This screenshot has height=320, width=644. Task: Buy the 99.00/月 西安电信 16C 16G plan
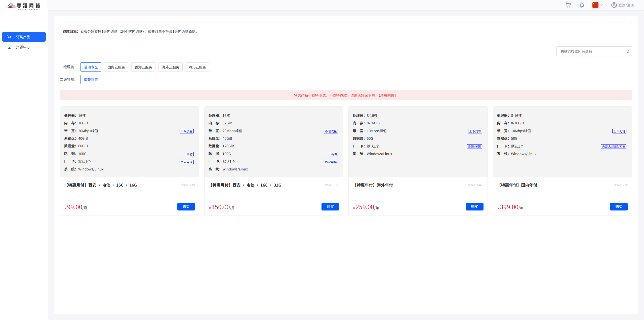tap(186, 207)
